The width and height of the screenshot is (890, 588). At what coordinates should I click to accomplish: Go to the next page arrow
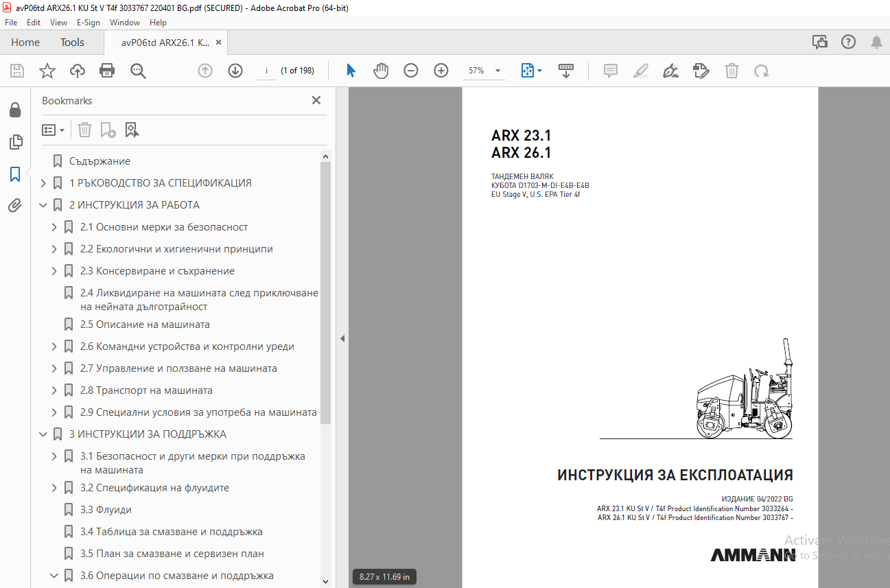pos(235,71)
